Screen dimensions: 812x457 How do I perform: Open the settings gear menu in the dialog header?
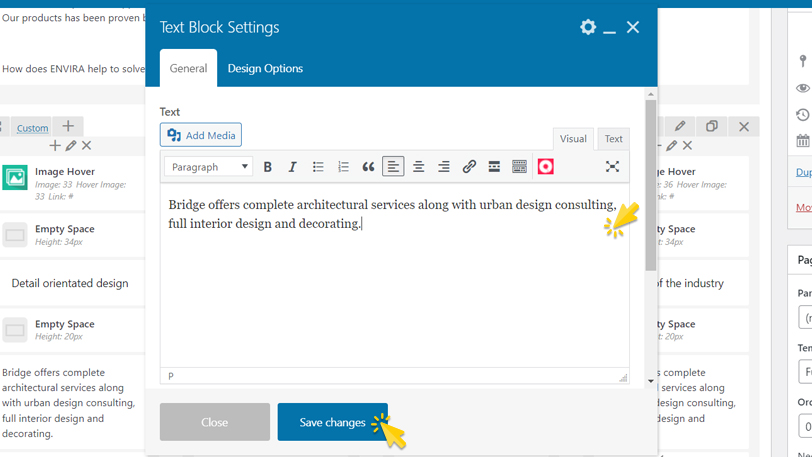[x=588, y=27]
